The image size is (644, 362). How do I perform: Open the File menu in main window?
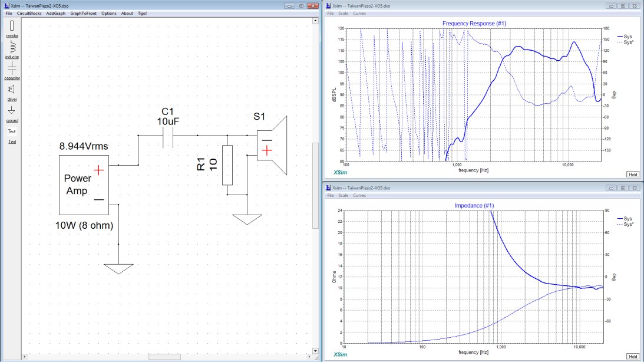9,13
